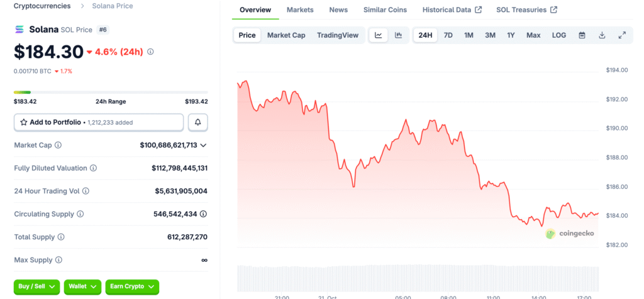Click the Circulating Supply verified info icon

pos(203,214)
